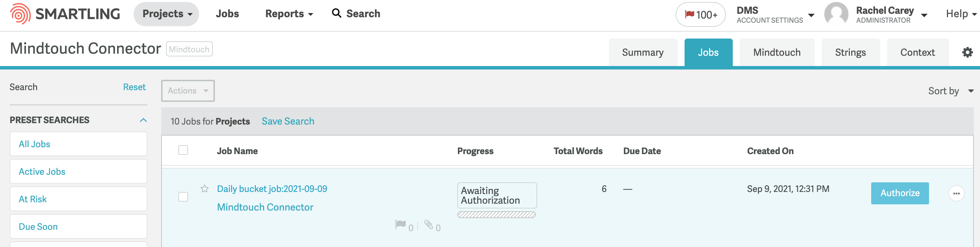Click the Sep 9, 2021, 12:31 PM date
Screen dimensions: 980x247
tap(788, 189)
